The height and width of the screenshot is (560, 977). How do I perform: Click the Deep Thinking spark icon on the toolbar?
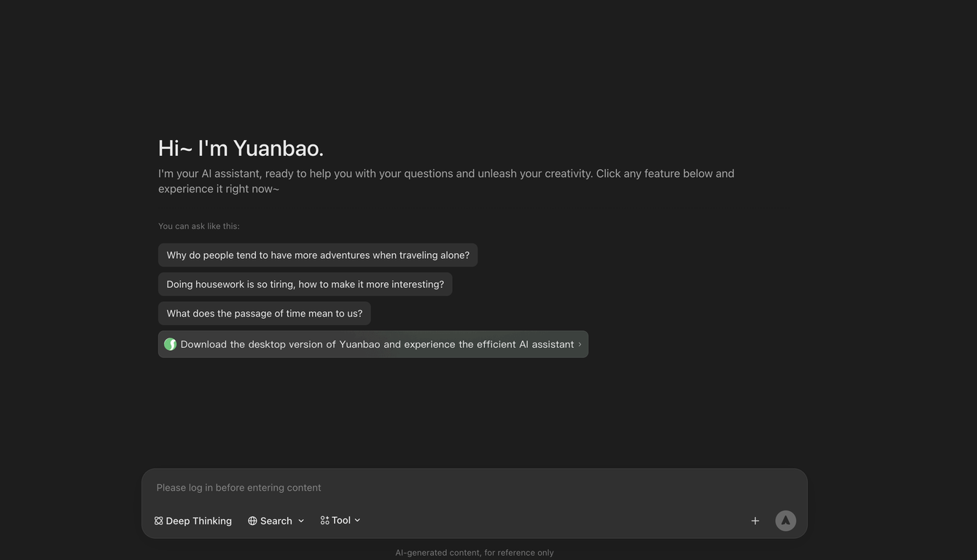pos(158,521)
